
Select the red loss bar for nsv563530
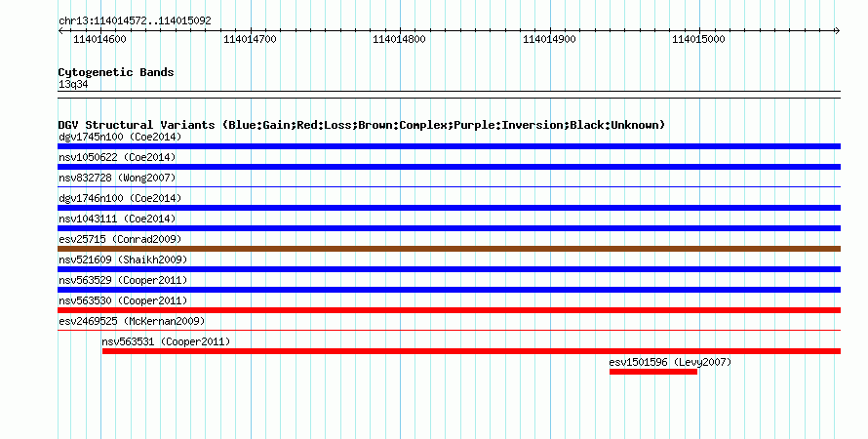tap(449, 310)
